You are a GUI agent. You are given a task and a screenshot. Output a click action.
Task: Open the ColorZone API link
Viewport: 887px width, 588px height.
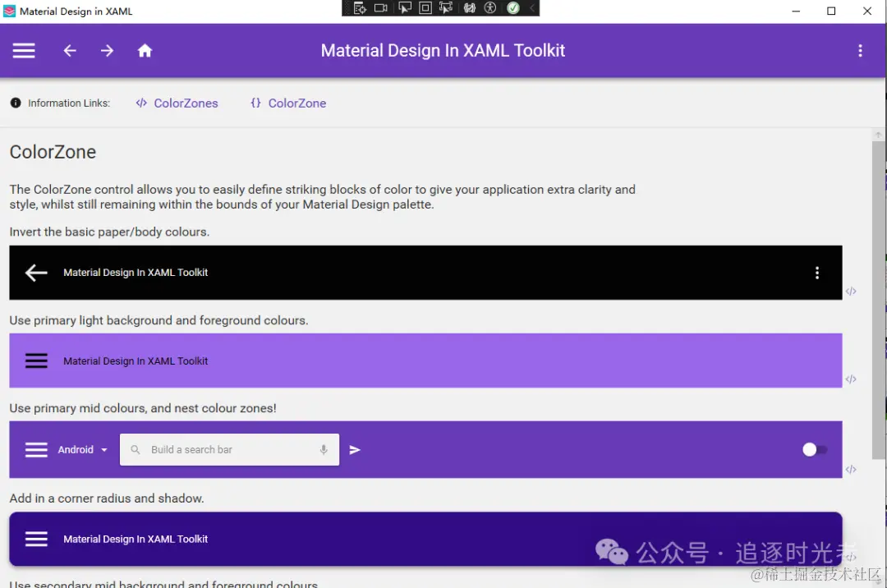point(288,103)
